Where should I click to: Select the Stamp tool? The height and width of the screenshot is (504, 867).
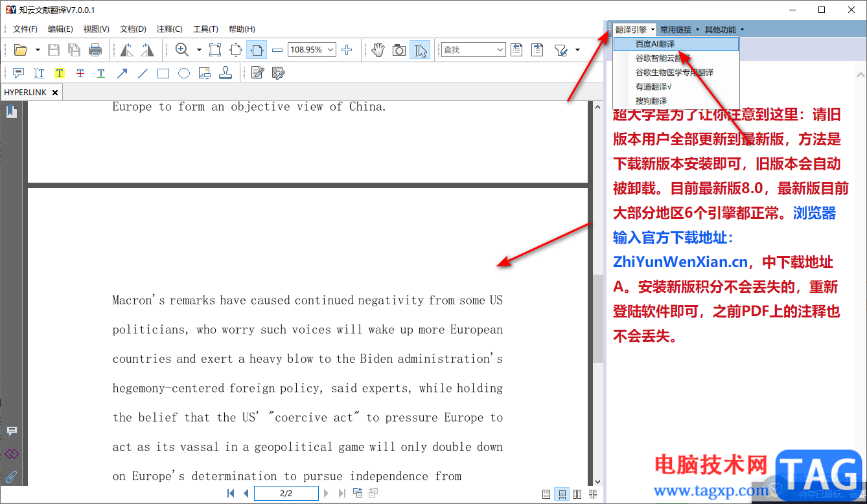coord(225,73)
